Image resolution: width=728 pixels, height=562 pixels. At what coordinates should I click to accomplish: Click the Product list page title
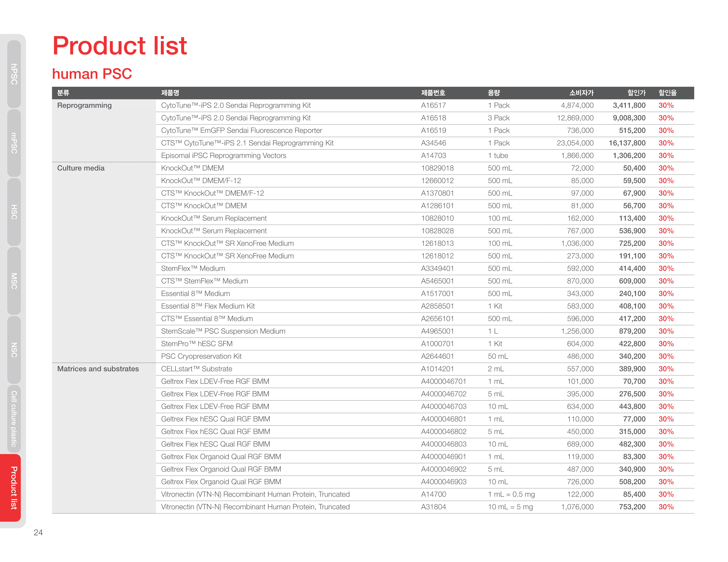pos(120,46)
